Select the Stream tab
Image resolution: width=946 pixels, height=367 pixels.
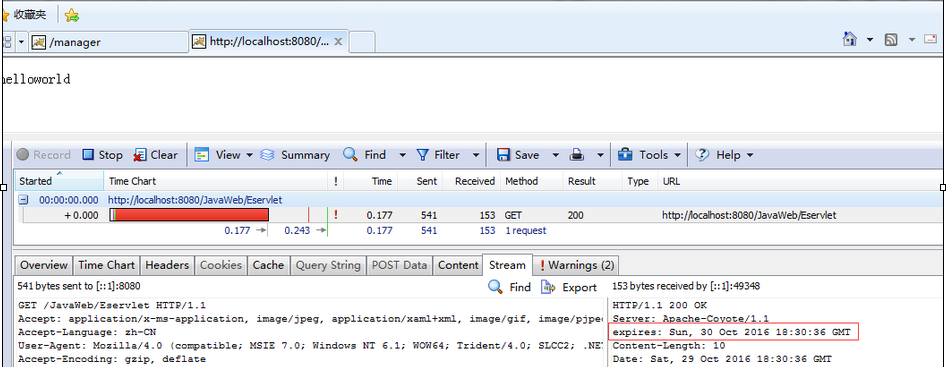[507, 265]
